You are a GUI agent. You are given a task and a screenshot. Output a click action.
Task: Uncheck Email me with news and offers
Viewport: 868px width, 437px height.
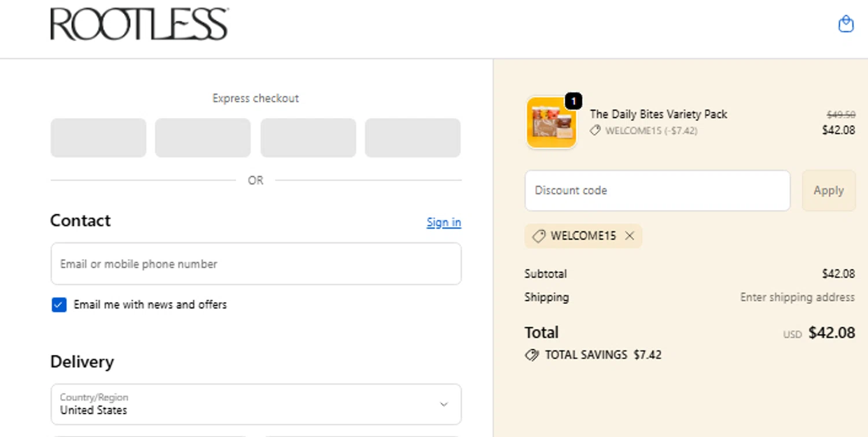pyautogui.click(x=59, y=305)
